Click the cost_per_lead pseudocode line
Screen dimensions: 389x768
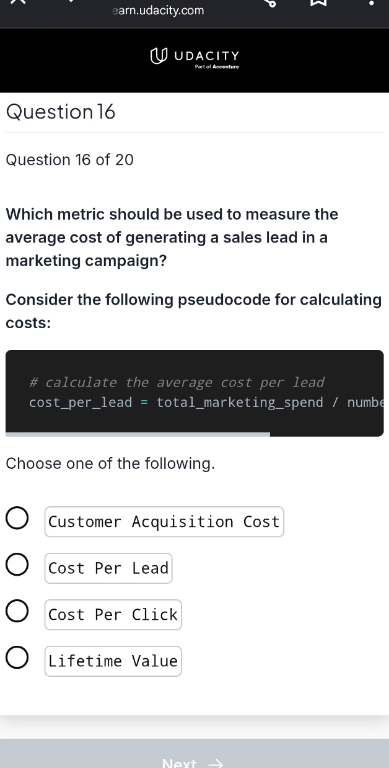[x=206, y=403]
